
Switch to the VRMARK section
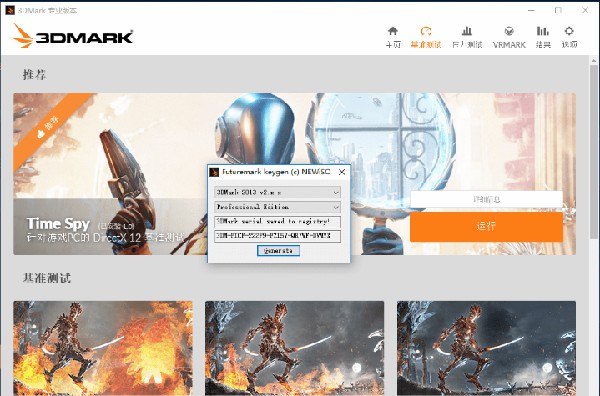[x=509, y=37]
